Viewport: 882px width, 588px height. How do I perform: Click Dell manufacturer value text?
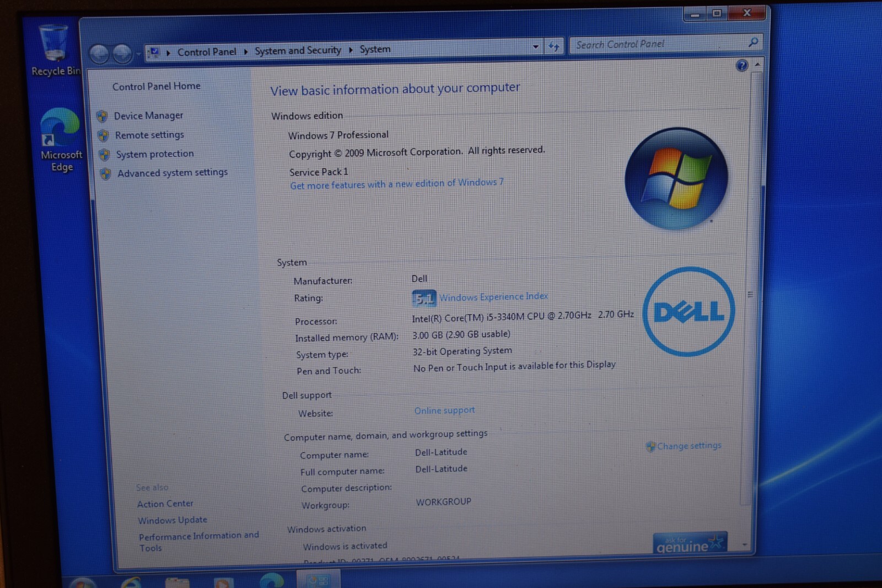click(420, 279)
